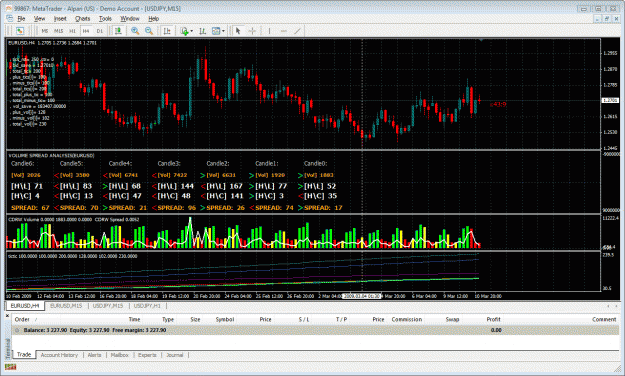Click the Comment column header
Screen dimensions: 625x376
(x=604, y=319)
